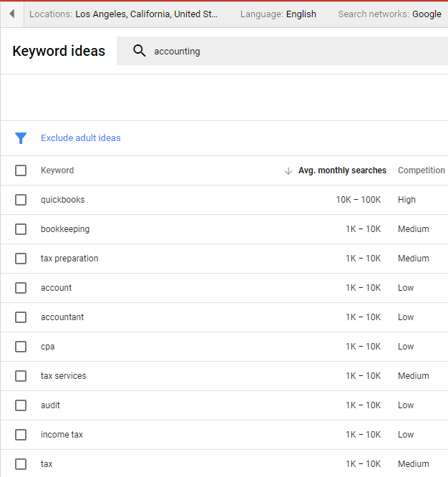Change the Language English setting
The image size is (448, 477).
[278, 14]
